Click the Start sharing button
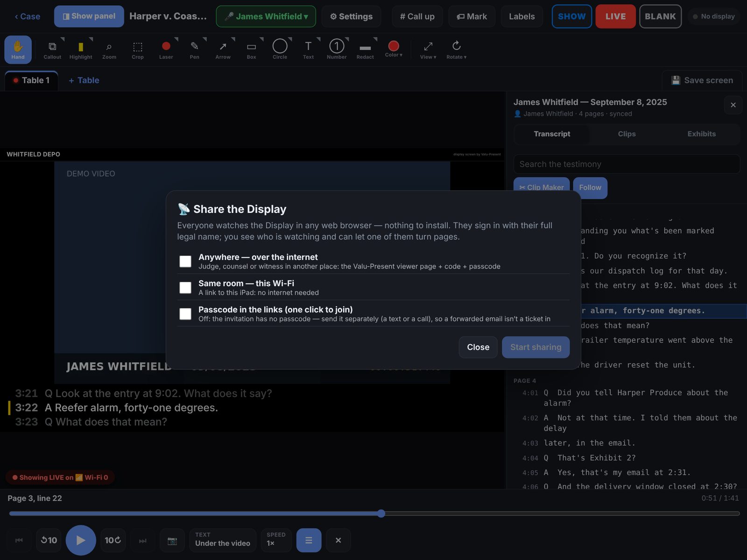The height and width of the screenshot is (560, 747). pyautogui.click(x=536, y=347)
